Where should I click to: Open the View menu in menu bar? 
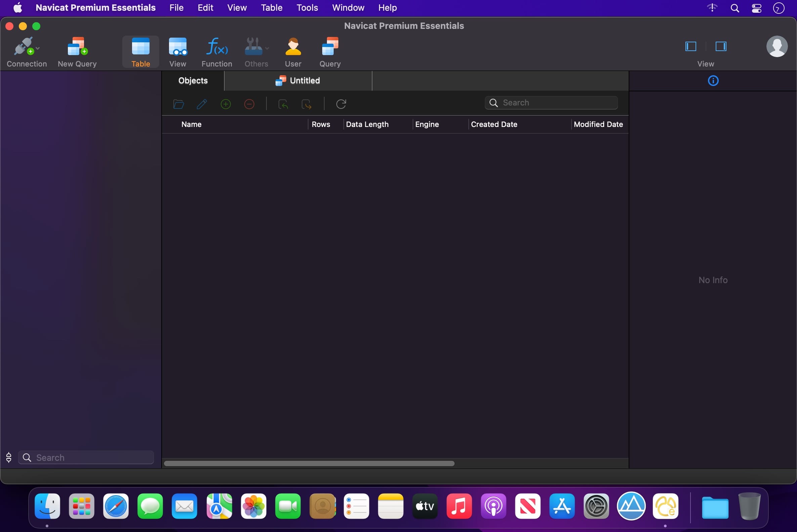[237, 7]
